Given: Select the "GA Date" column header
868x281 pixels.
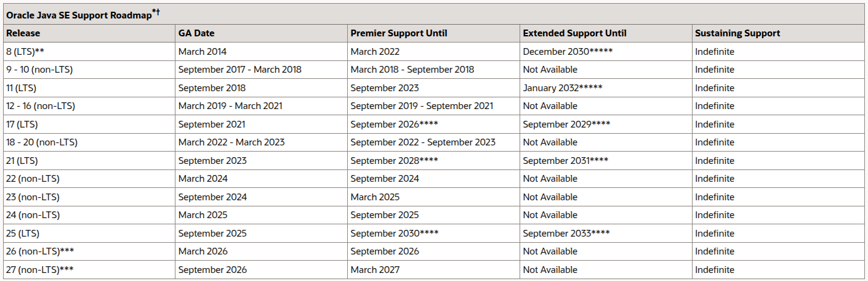Looking at the screenshot, I should click(x=196, y=33).
